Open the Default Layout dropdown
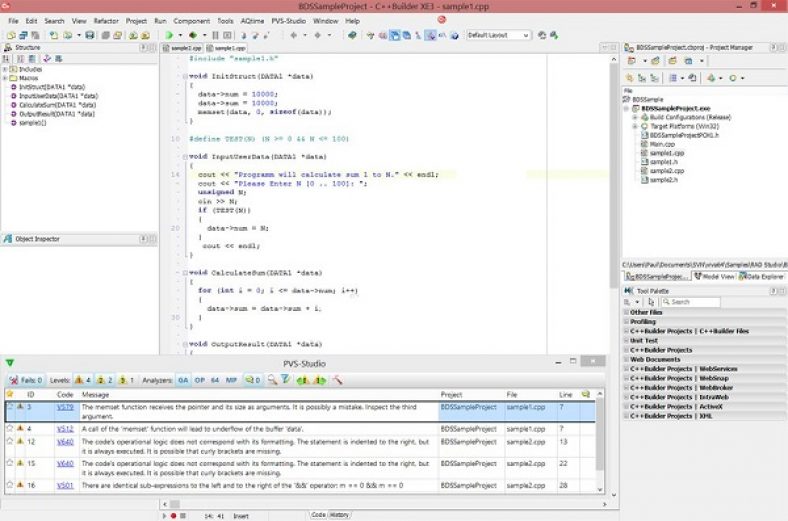The height and width of the screenshot is (521, 788). coord(498,35)
